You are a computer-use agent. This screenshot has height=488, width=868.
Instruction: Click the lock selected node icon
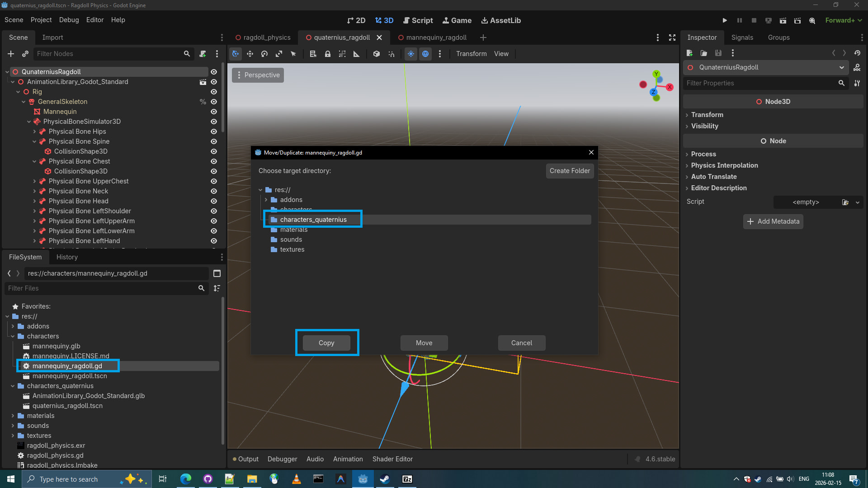[x=328, y=54]
